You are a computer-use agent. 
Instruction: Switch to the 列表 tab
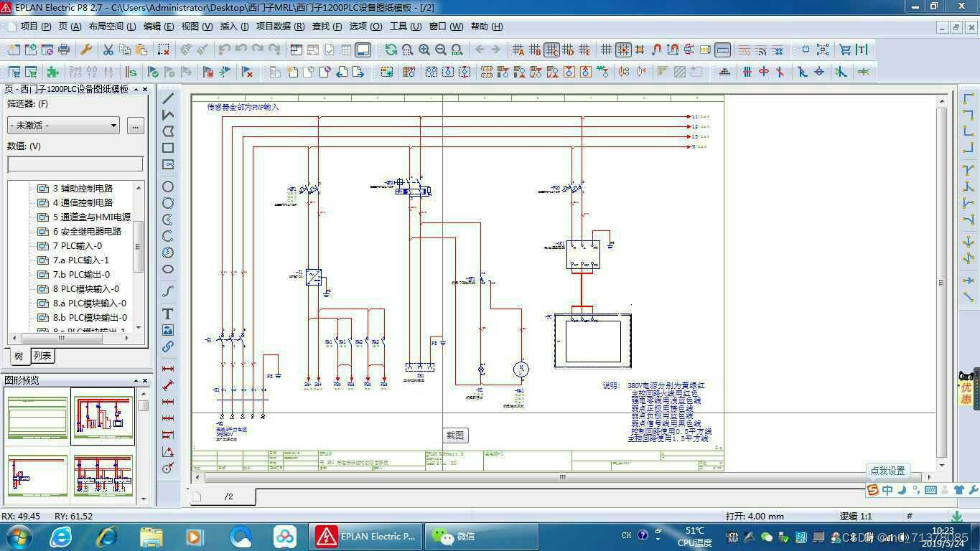pos(42,356)
